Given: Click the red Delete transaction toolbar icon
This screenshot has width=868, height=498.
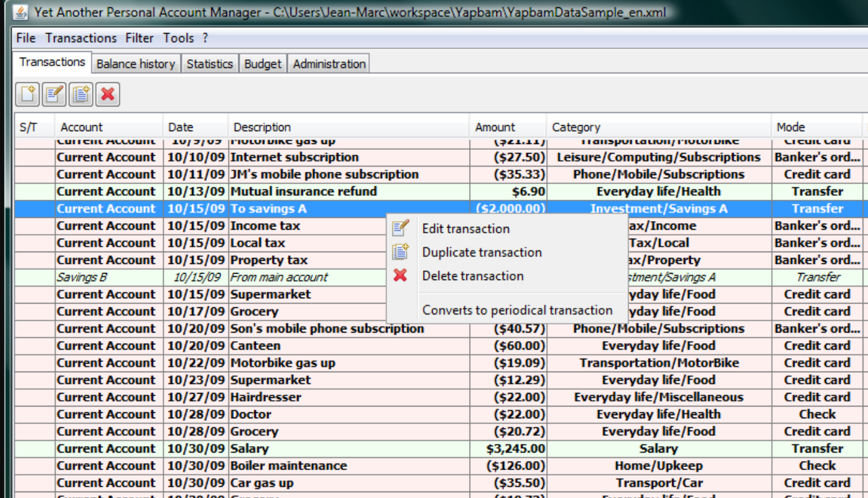Looking at the screenshot, I should (108, 95).
